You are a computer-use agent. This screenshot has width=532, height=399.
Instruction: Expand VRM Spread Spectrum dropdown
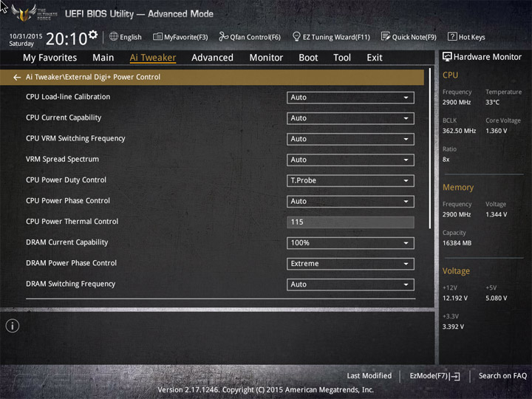point(350,160)
